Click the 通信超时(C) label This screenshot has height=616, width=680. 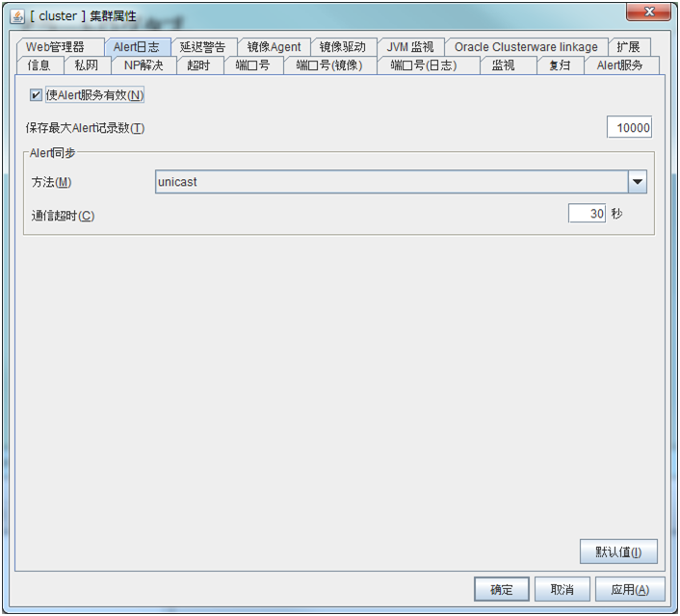tap(63, 216)
